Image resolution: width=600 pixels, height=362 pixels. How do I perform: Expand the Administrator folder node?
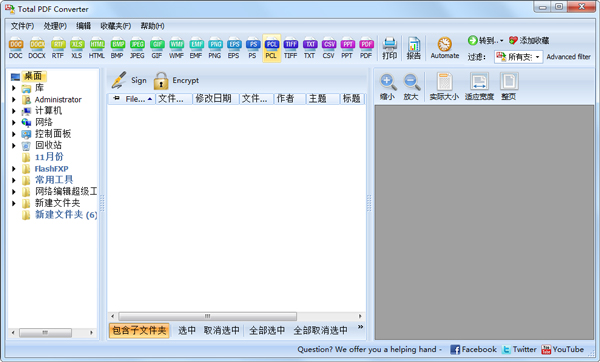pyautogui.click(x=14, y=99)
